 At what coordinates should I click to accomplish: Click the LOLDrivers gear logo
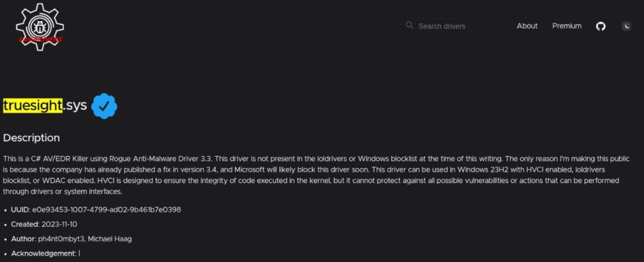tap(40, 27)
